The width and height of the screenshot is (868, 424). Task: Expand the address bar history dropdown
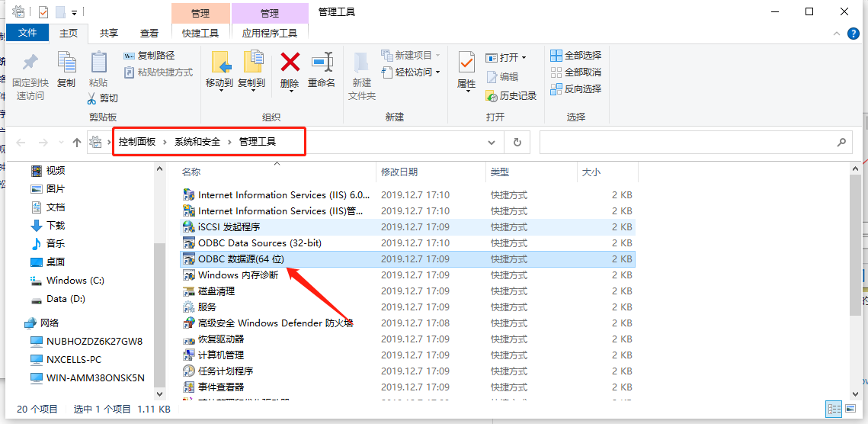coord(492,142)
